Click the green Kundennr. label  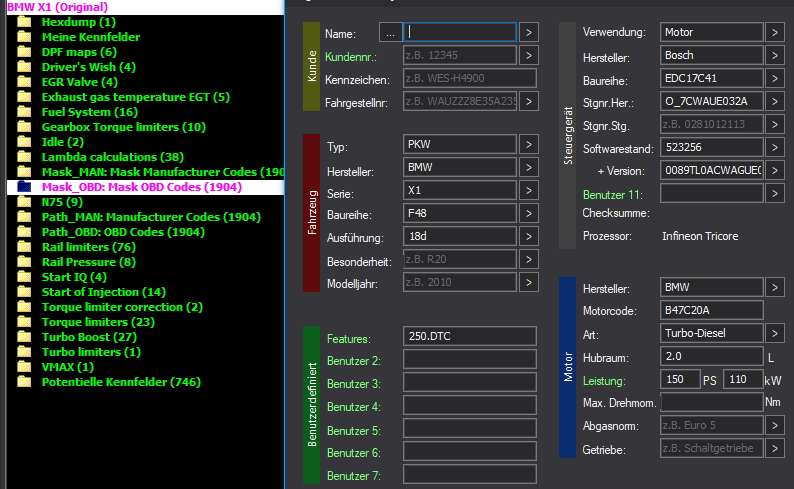pyautogui.click(x=350, y=57)
